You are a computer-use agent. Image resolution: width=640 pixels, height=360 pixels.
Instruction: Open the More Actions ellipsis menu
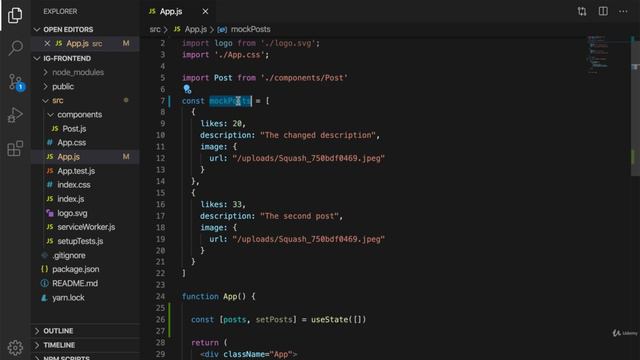click(x=623, y=11)
